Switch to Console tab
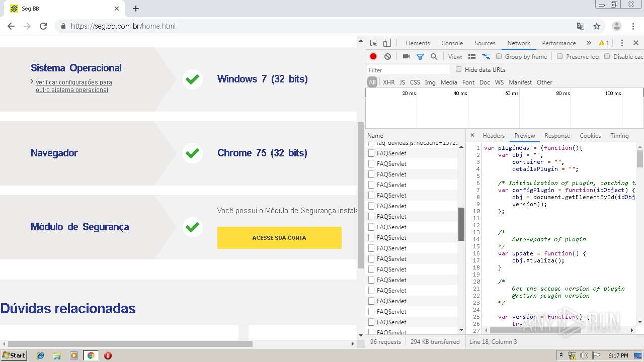Screen dimensions: 644x362 pos(452,43)
